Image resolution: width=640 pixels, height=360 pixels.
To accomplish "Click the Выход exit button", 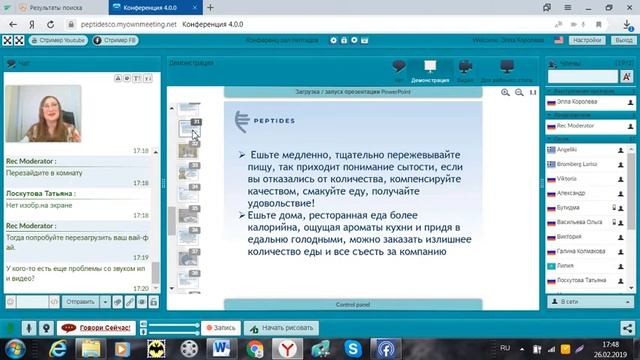I will click(623, 40).
